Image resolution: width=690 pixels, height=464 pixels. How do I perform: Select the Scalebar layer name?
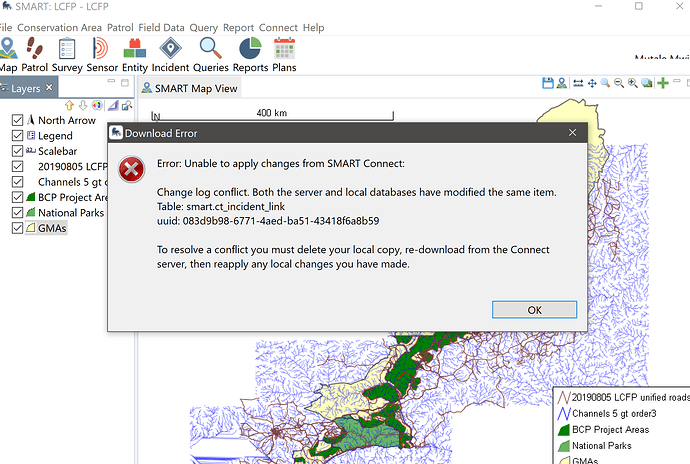coord(57,151)
